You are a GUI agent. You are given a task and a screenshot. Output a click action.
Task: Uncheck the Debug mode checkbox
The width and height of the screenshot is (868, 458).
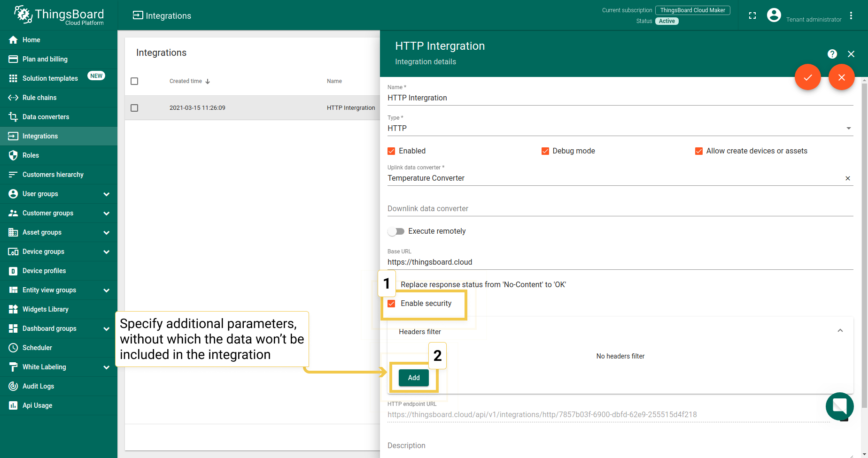coord(545,151)
